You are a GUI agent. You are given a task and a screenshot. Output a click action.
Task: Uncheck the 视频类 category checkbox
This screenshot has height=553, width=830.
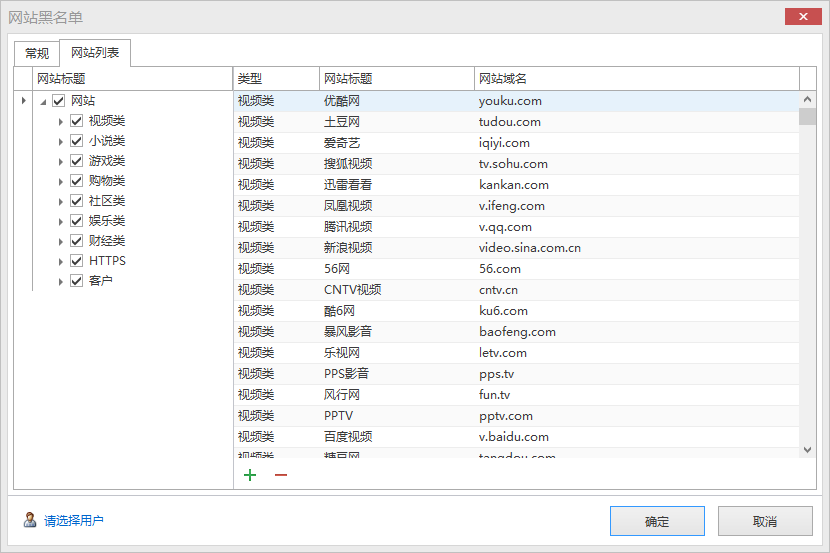76,121
